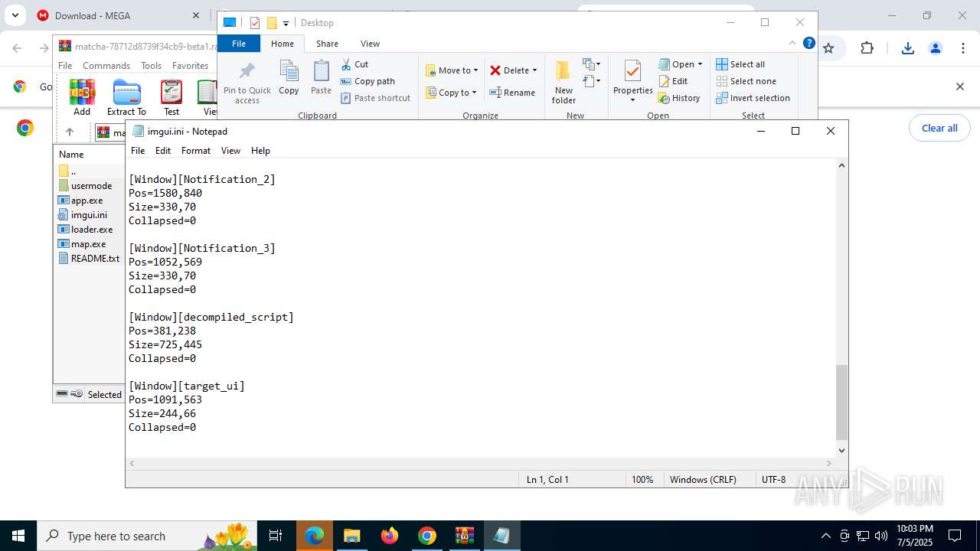Click History in the Open group
The width and height of the screenshot is (980, 551).
click(x=679, y=98)
